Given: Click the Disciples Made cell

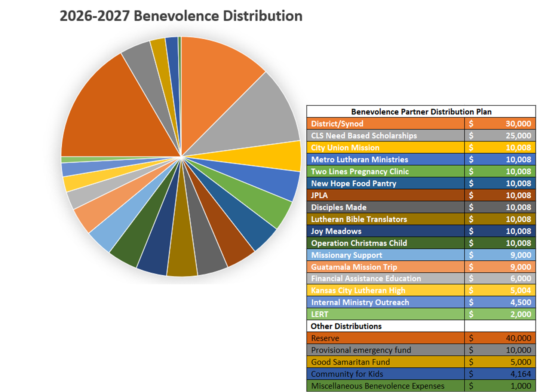Looking at the screenshot, I should (x=386, y=207).
